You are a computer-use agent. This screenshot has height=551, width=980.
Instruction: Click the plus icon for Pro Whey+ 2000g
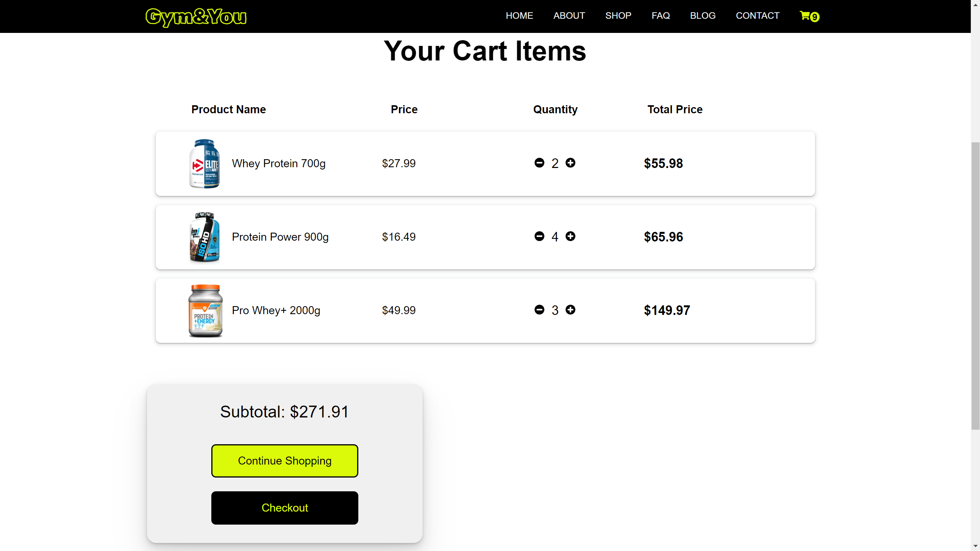tap(570, 310)
